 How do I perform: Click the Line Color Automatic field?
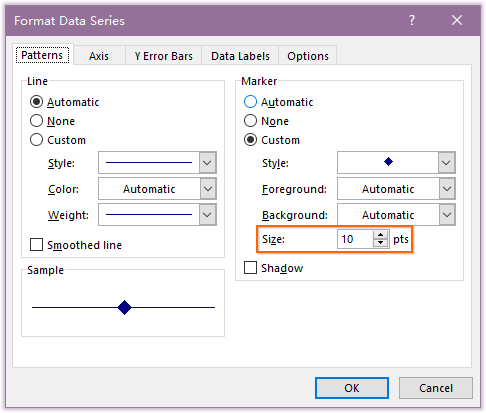coord(149,189)
